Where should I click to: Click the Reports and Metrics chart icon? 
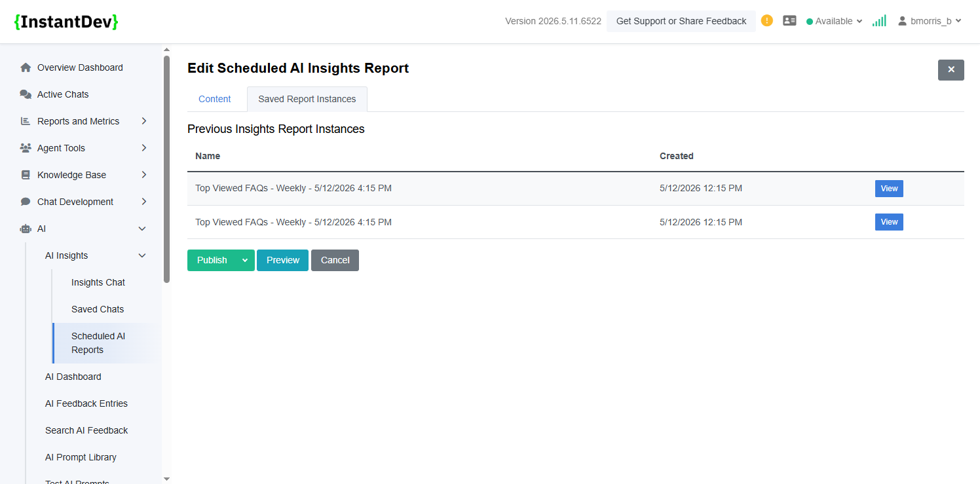tap(26, 121)
